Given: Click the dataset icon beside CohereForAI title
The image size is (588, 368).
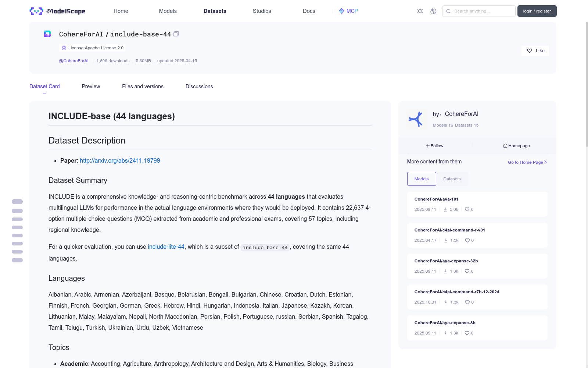Looking at the screenshot, I should tap(47, 34).
